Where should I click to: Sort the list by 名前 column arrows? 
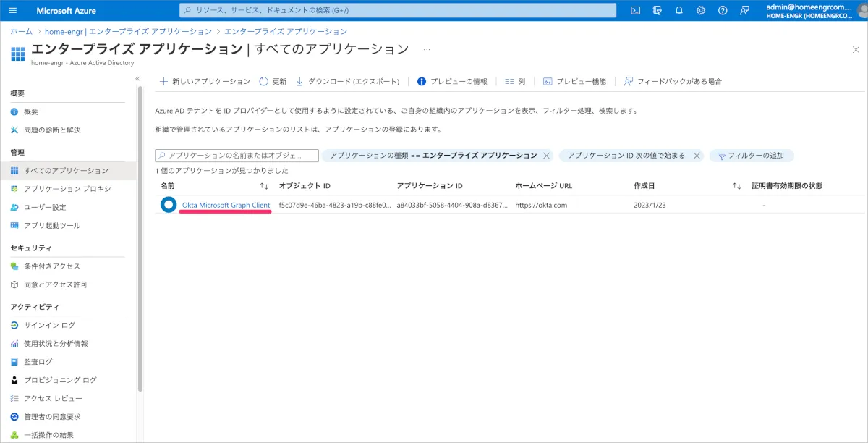tap(264, 186)
